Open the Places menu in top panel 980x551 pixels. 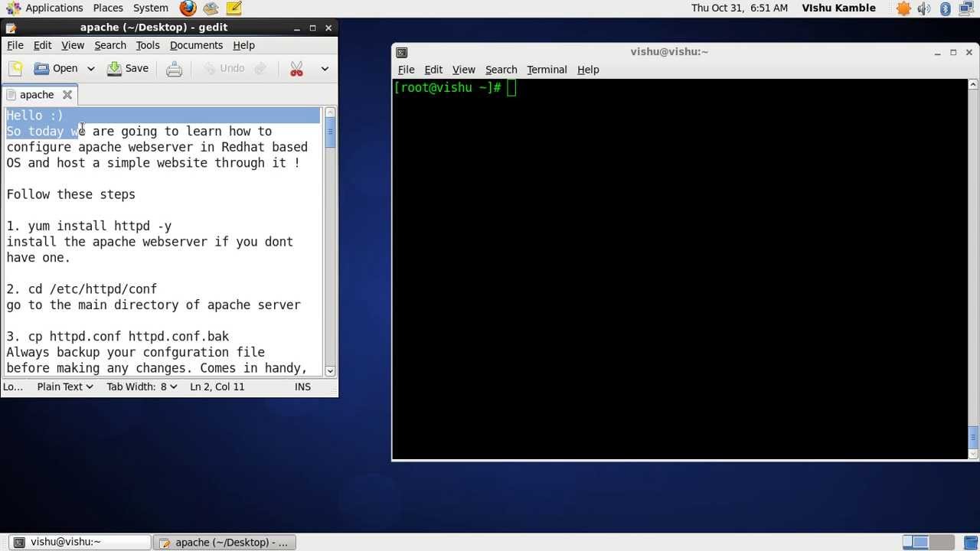108,8
